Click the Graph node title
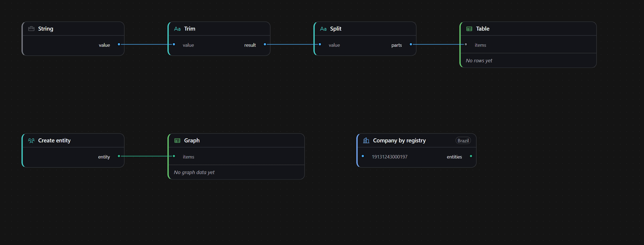 [x=192, y=140]
